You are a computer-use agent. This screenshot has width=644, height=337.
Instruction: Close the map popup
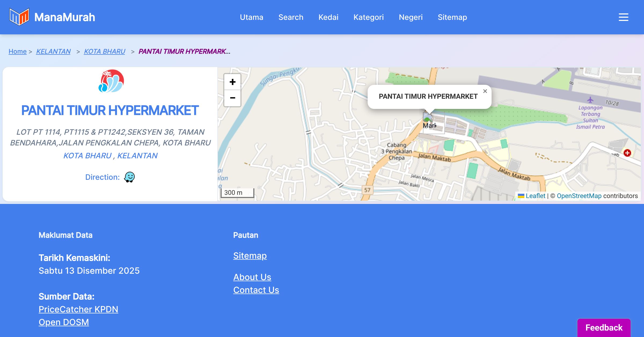[485, 91]
